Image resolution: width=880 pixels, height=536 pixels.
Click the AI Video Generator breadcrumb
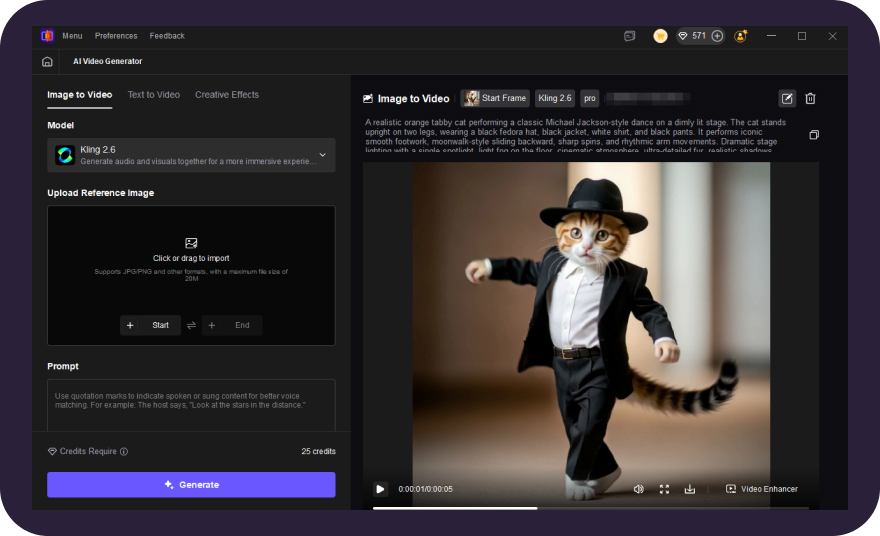[107, 61]
